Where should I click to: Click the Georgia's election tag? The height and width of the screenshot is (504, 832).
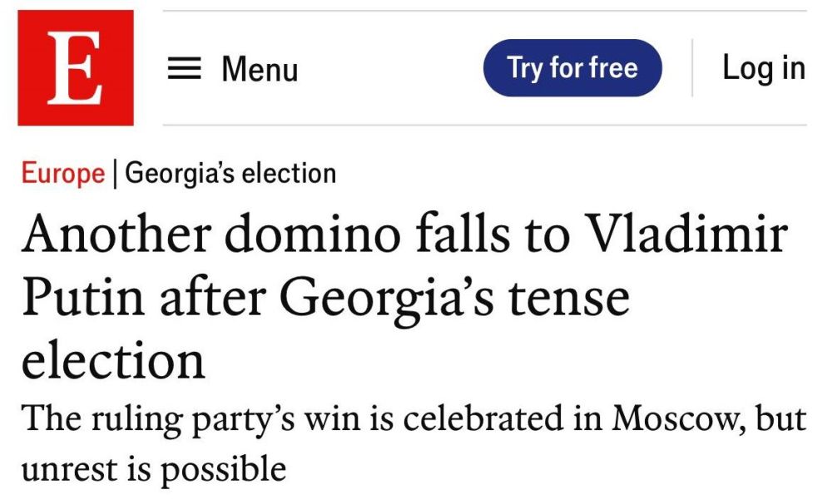[x=230, y=174]
